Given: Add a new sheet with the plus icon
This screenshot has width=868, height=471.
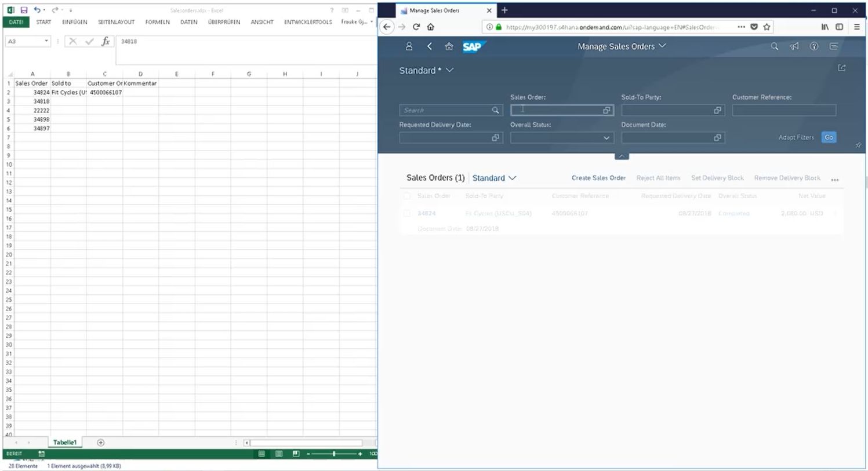Looking at the screenshot, I should pyautogui.click(x=101, y=443).
